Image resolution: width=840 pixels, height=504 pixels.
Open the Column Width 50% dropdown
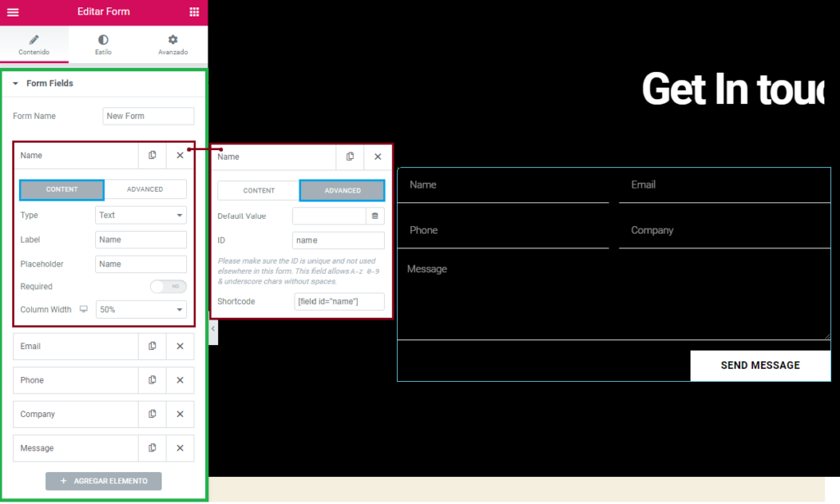click(x=141, y=310)
